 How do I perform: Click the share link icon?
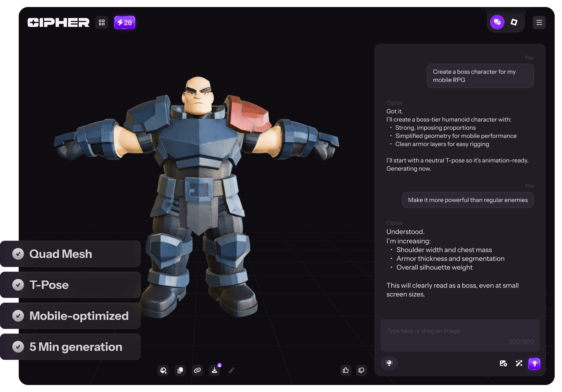[197, 370]
